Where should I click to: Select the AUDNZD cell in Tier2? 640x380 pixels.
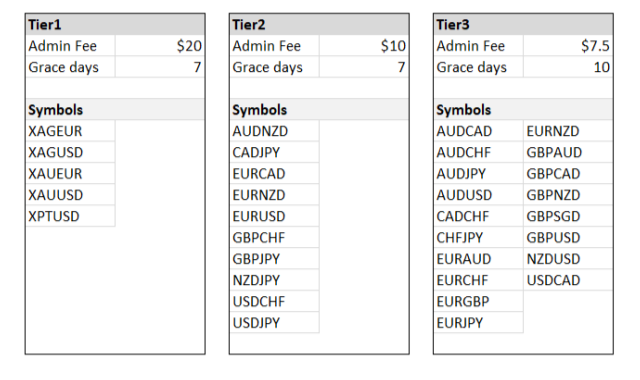tap(274, 131)
